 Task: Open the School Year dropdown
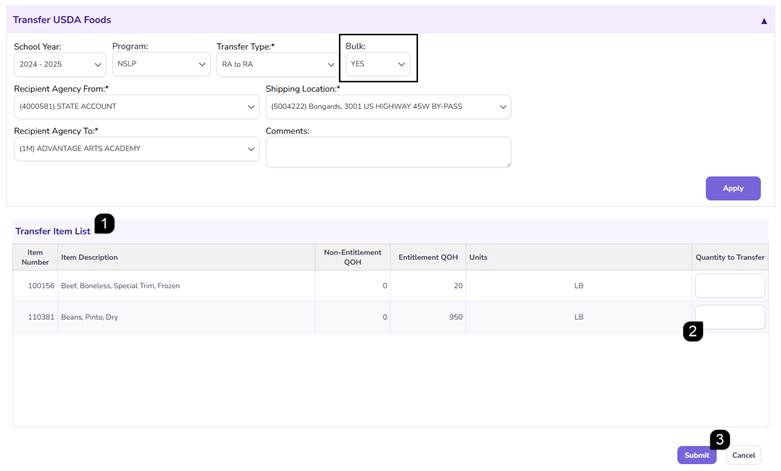pos(60,65)
